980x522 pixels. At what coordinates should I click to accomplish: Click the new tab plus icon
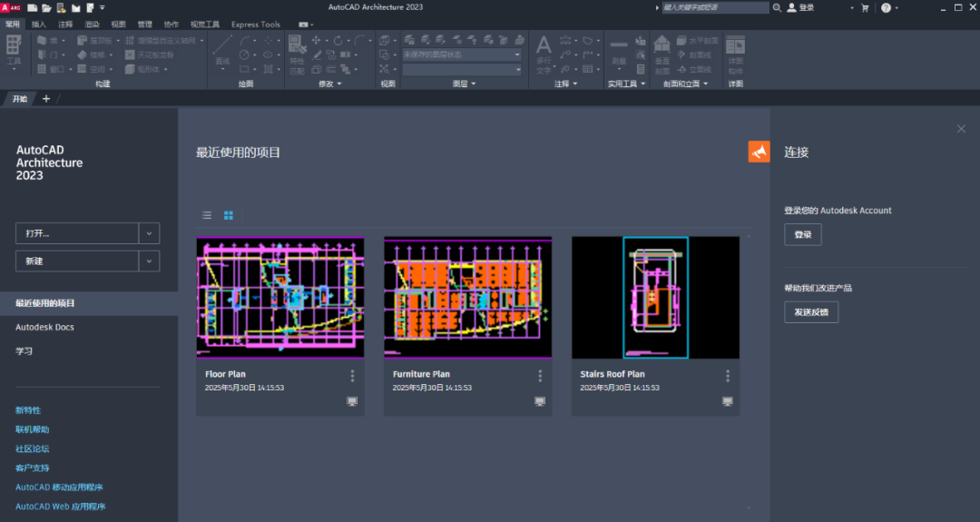tap(46, 99)
